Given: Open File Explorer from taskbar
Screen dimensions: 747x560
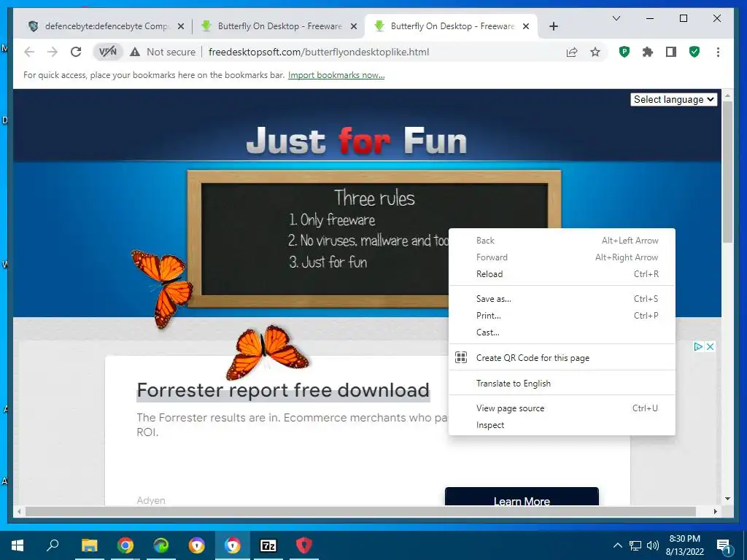Looking at the screenshot, I should coord(89,545).
